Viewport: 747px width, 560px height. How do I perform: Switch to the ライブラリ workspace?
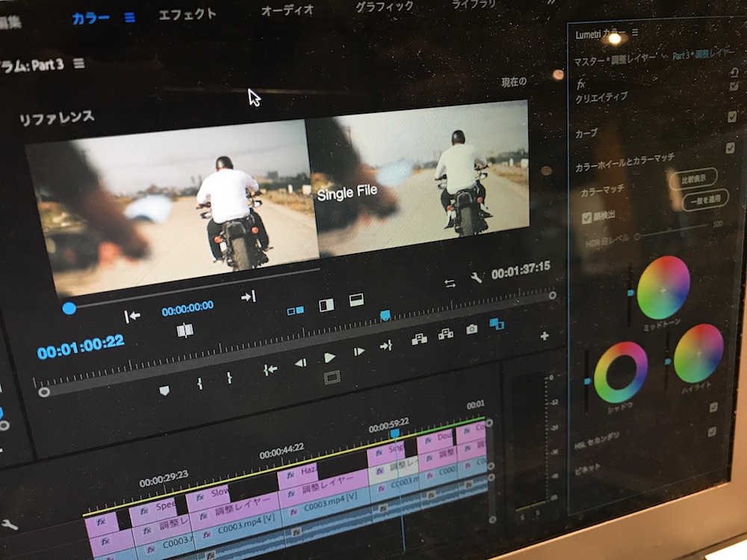pyautogui.click(x=474, y=4)
